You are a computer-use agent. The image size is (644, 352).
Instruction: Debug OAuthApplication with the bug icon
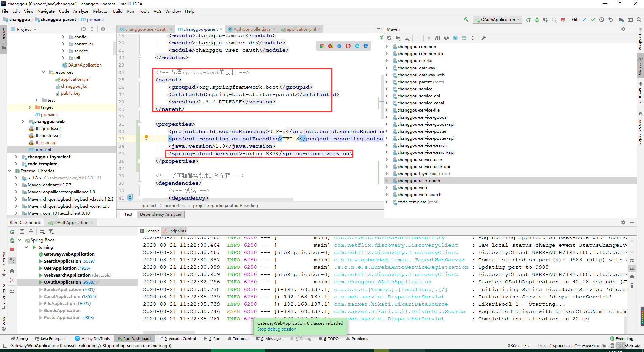coord(537,20)
